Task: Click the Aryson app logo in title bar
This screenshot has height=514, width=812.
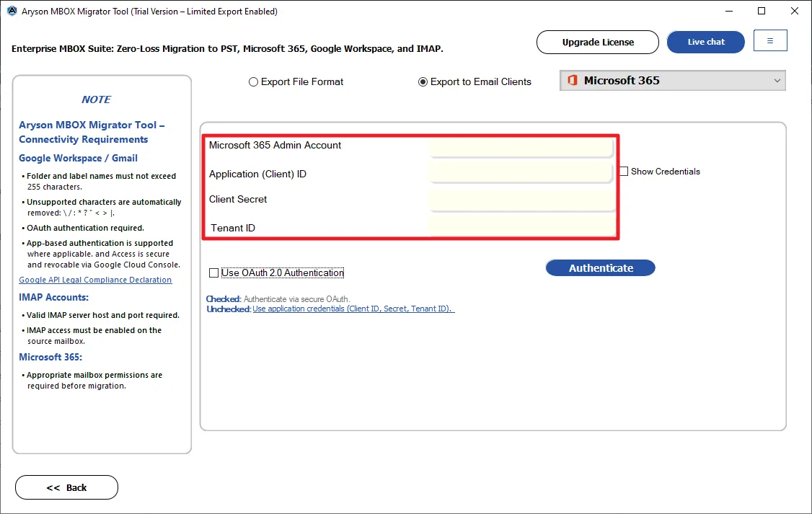Action: click(12, 11)
